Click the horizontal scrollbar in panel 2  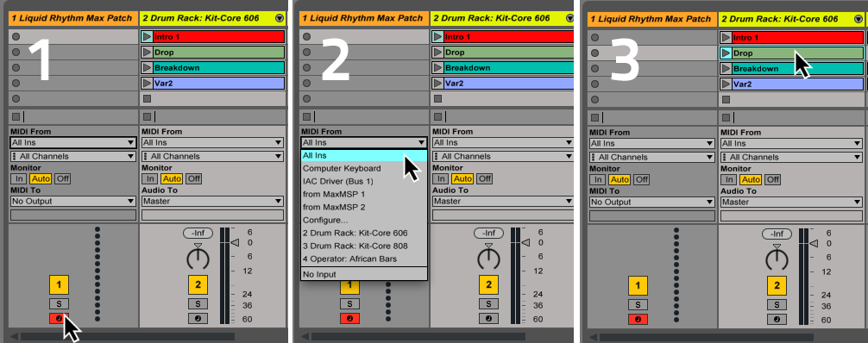pyautogui.click(x=418, y=336)
